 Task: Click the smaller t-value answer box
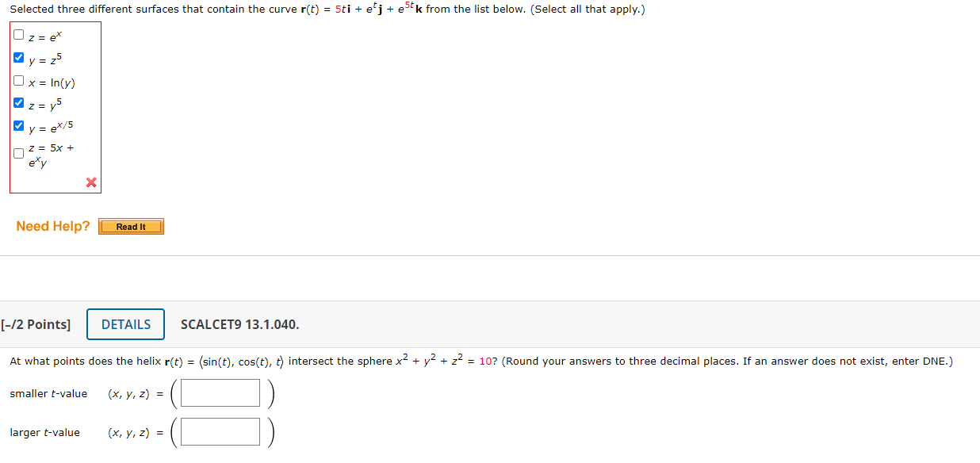coord(220,392)
